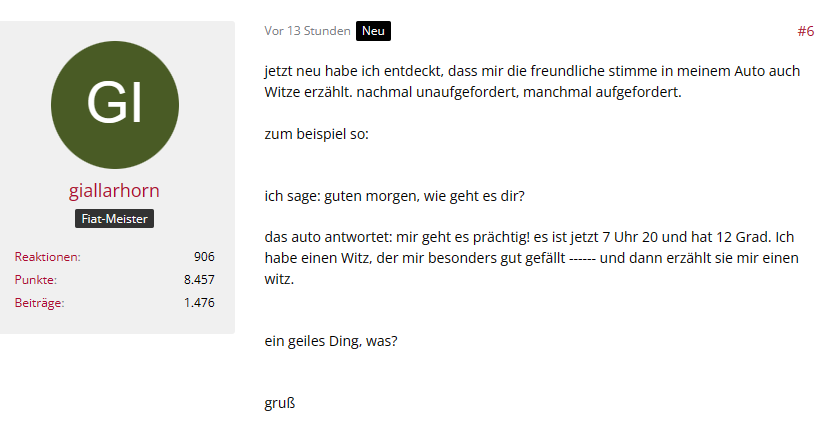Open giallarhorn's green GI avatar

pos(115,105)
